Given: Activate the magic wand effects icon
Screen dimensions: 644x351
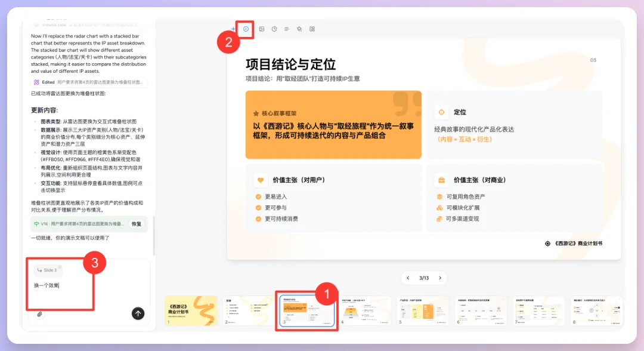Looking at the screenshot, I should [x=300, y=29].
